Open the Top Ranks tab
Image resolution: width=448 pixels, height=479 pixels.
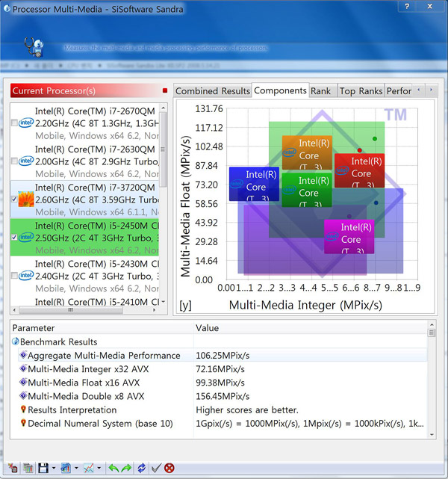tap(361, 91)
